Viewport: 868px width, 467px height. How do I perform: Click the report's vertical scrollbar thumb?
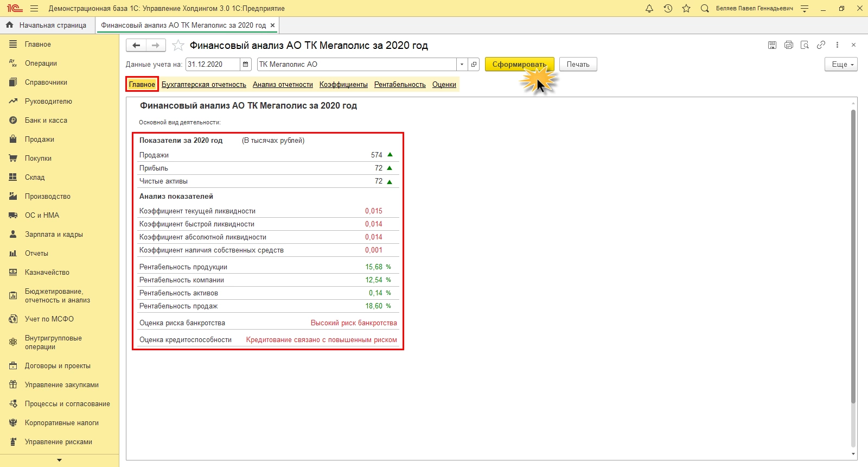pos(853,256)
